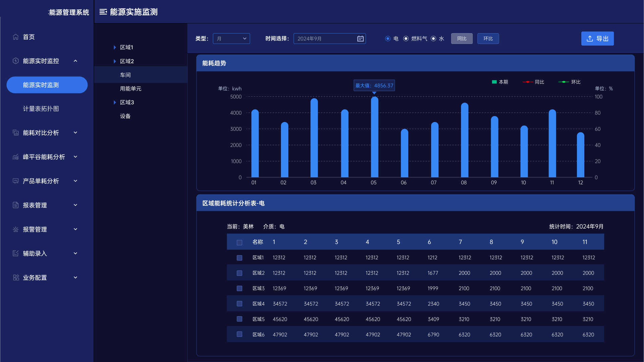Open 计量表拓扑图 menu item
Image resolution: width=644 pixels, height=362 pixels.
[x=41, y=109]
